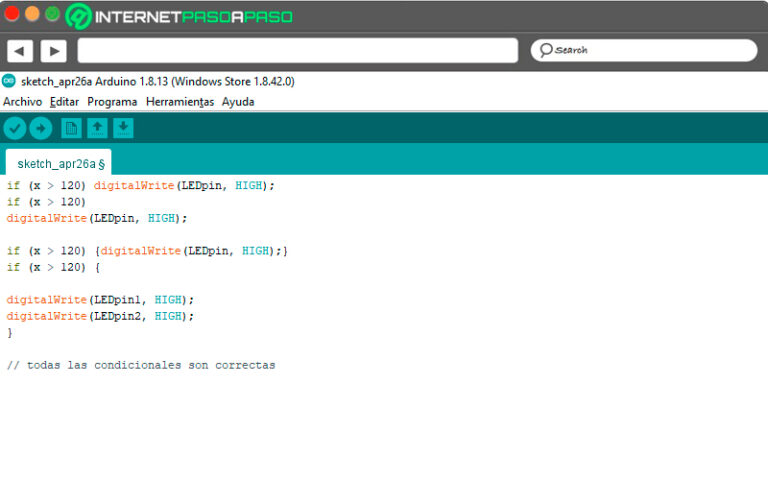The height and width of the screenshot is (480, 768).
Task: Save the sketch with the down-arrow icon
Action: pyautogui.click(x=123, y=128)
